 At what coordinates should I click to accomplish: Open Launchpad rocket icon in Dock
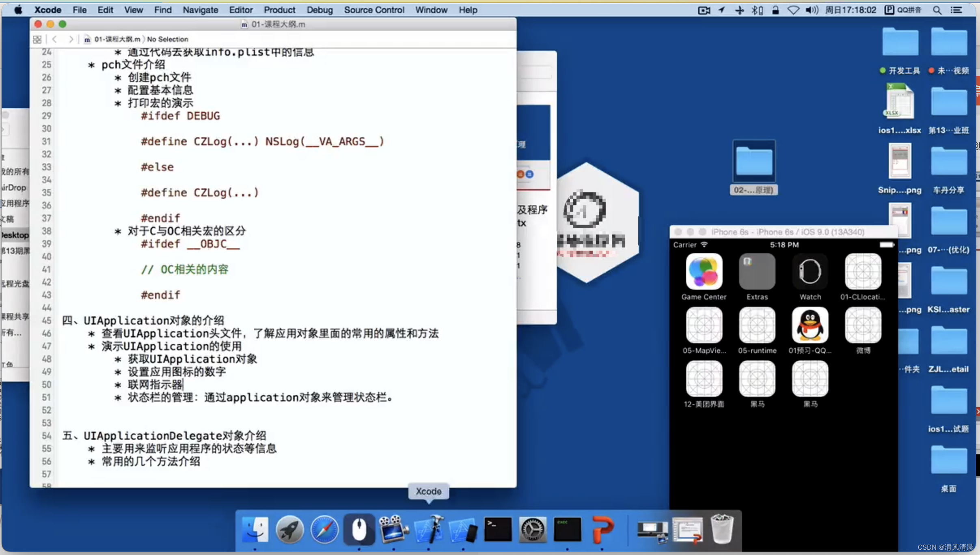click(289, 529)
